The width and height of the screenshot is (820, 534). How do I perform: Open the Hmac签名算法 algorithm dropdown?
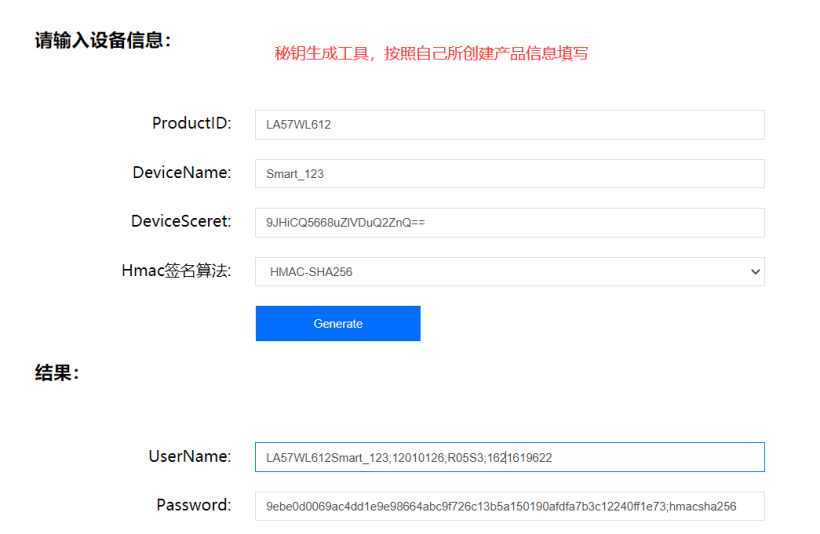(x=509, y=272)
